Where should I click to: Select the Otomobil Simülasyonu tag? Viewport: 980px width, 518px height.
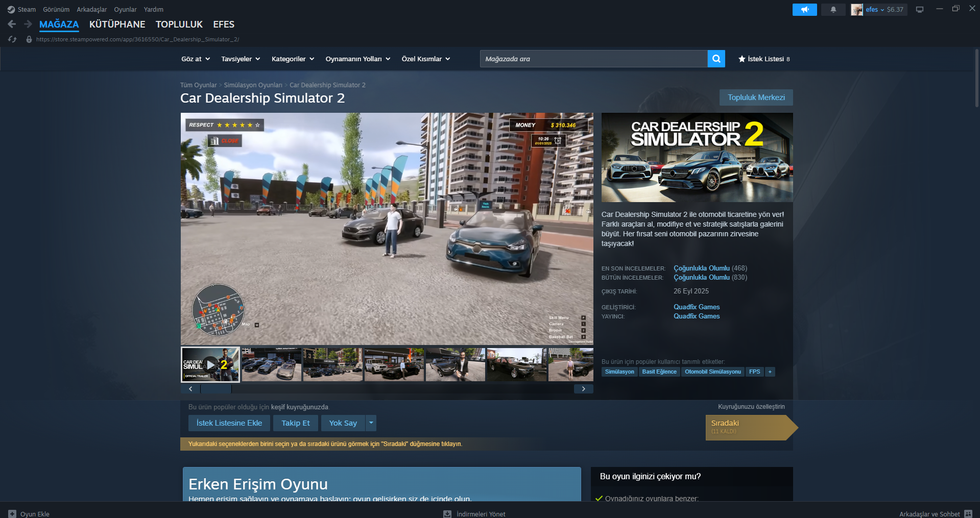[713, 372]
